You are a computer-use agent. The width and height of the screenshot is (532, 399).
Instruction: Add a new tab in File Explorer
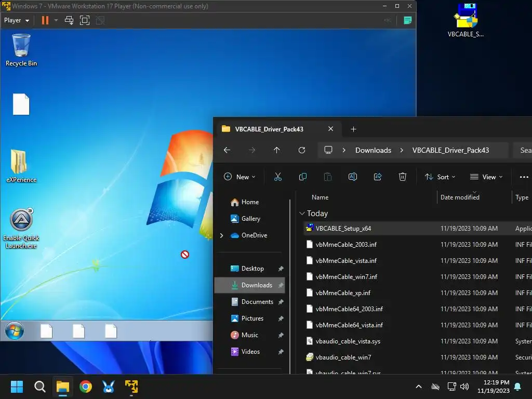tap(353, 129)
